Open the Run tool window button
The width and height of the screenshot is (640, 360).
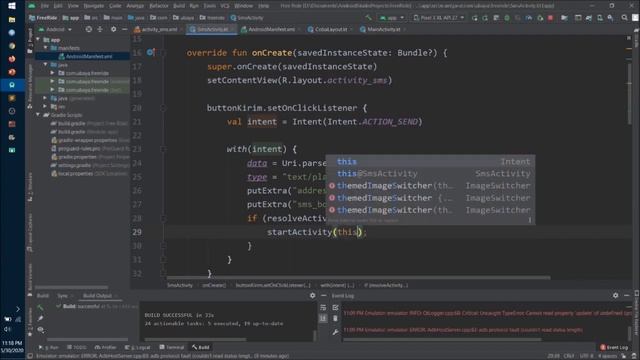[x=49, y=347]
